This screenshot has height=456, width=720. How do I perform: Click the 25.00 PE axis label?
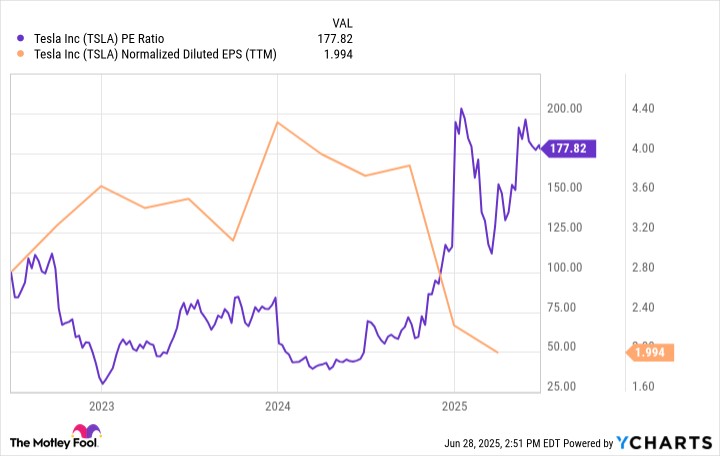tap(561, 386)
